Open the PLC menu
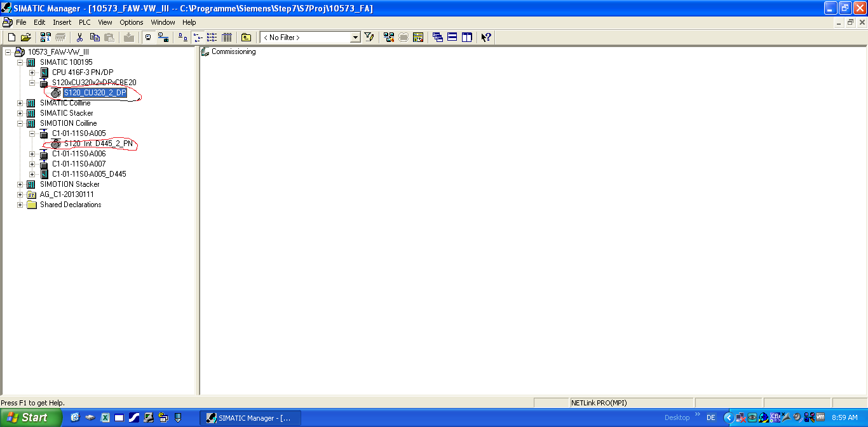The image size is (868, 427). 85,22
